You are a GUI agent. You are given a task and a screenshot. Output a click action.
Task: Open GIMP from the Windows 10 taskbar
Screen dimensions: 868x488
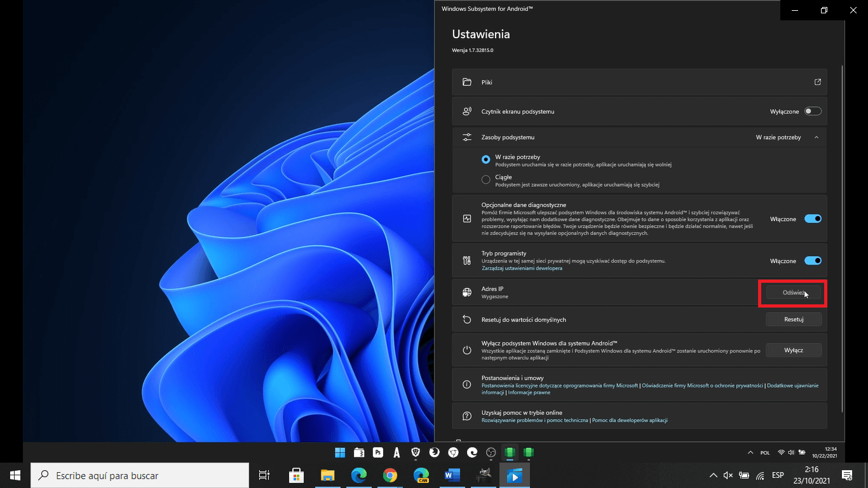pyautogui.click(x=484, y=475)
